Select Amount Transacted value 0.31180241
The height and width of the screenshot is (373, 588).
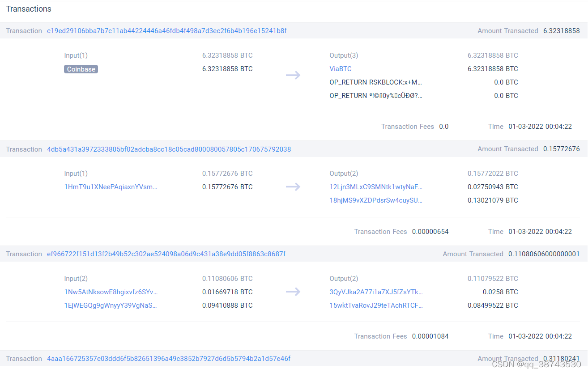[562, 359]
